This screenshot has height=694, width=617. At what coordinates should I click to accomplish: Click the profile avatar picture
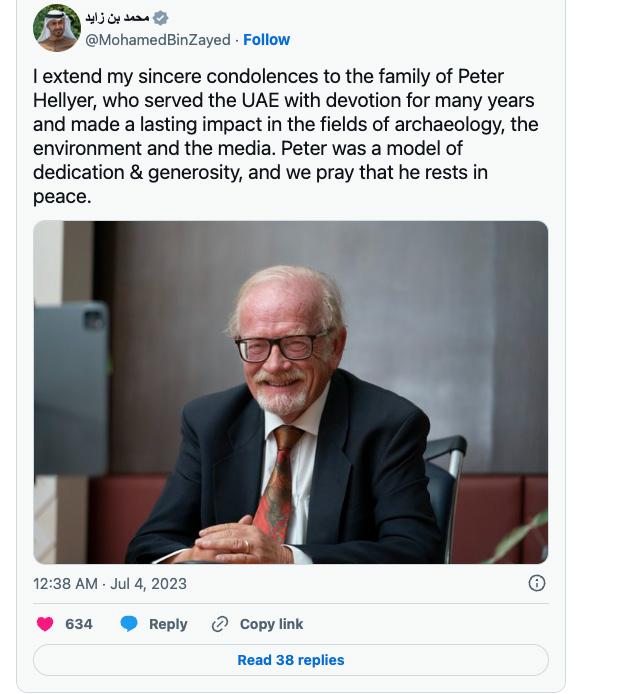click(56, 28)
